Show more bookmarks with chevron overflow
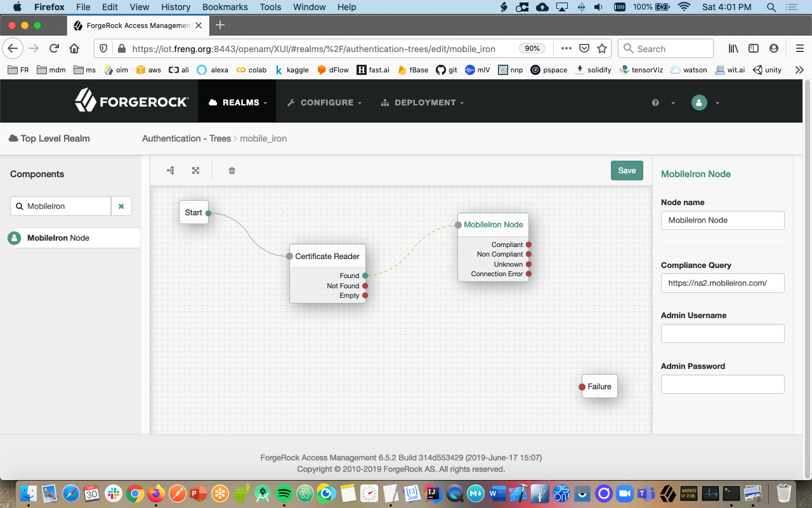The image size is (812, 508). click(799, 70)
